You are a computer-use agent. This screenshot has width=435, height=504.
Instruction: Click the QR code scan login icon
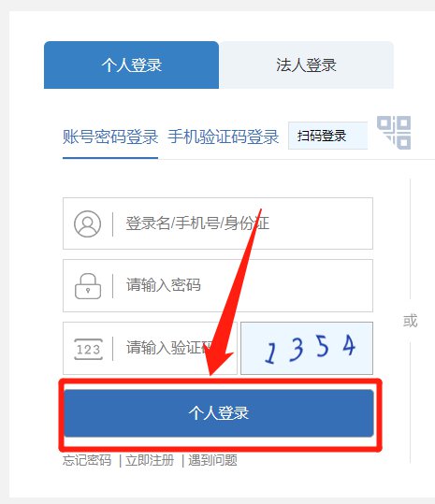point(394,133)
